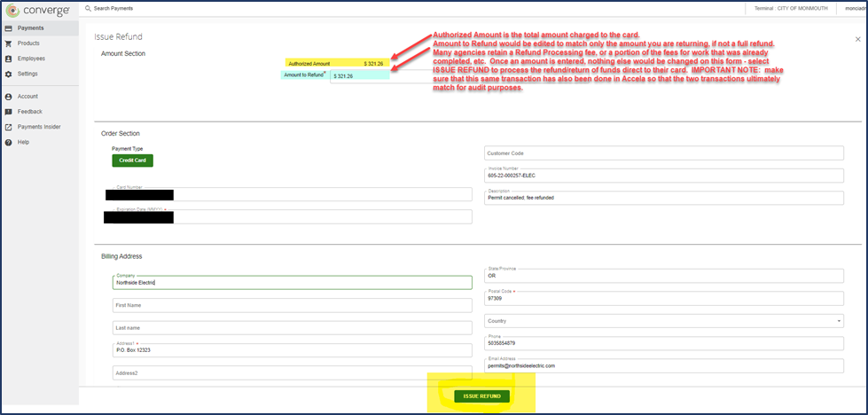The height and width of the screenshot is (415, 868).
Task: Click the Email Address field
Action: point(663,365)
